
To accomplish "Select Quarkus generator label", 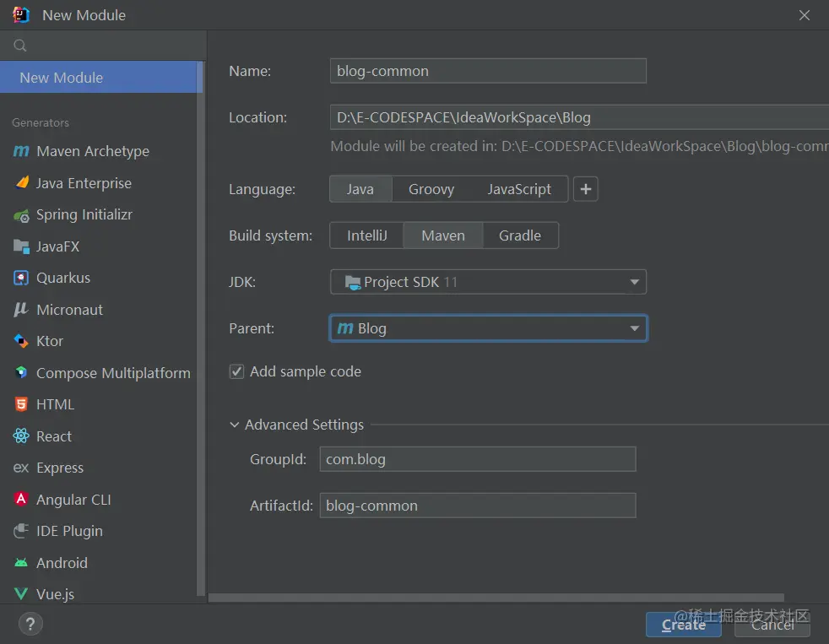I will click(63, 279).
